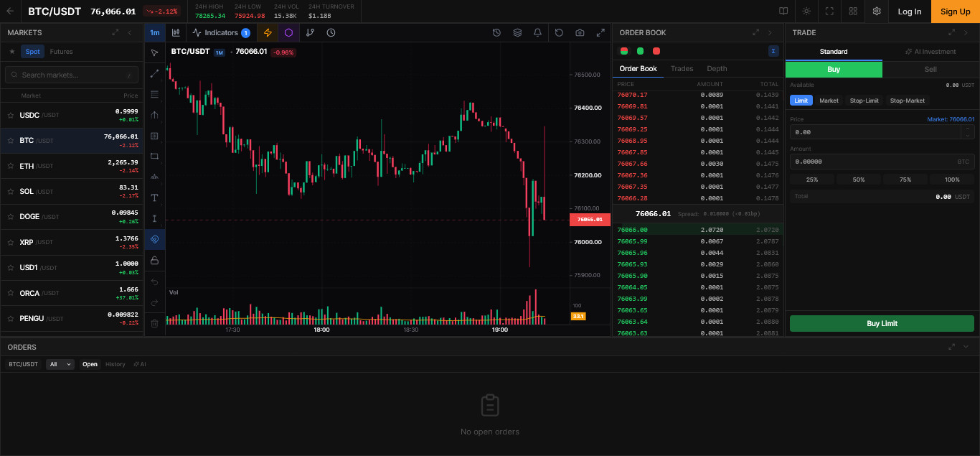Show both bids and asks order book view

624,51
